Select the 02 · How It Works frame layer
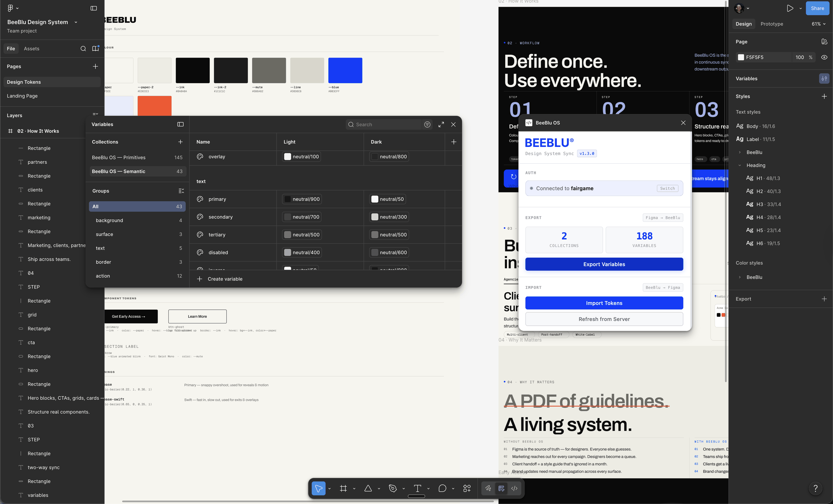Screen dimensions: 833x504 38,131
